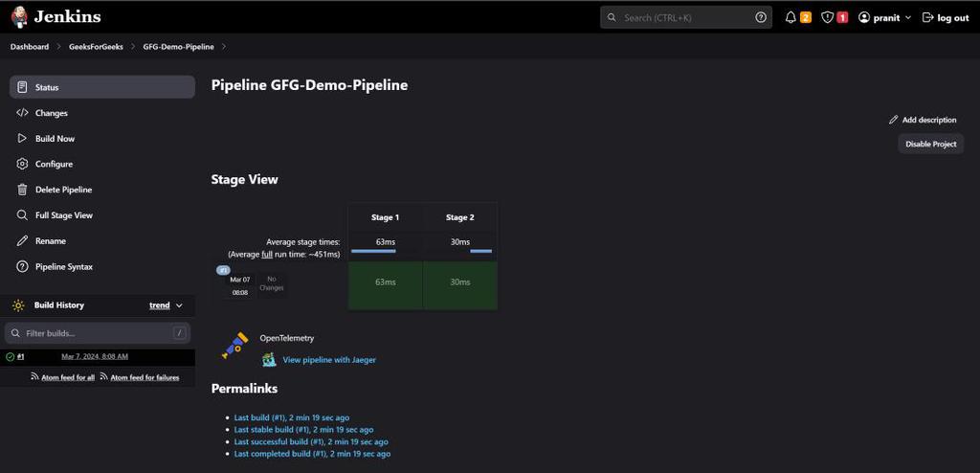Open security warnings shield icon
Image resolution: width=980 pixels, height=473 pixels.
828,17
